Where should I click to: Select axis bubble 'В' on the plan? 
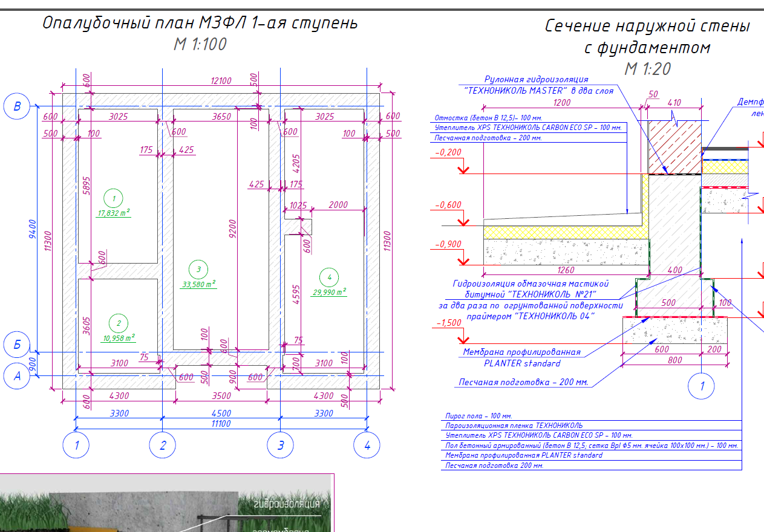click(x=17, y=106)
